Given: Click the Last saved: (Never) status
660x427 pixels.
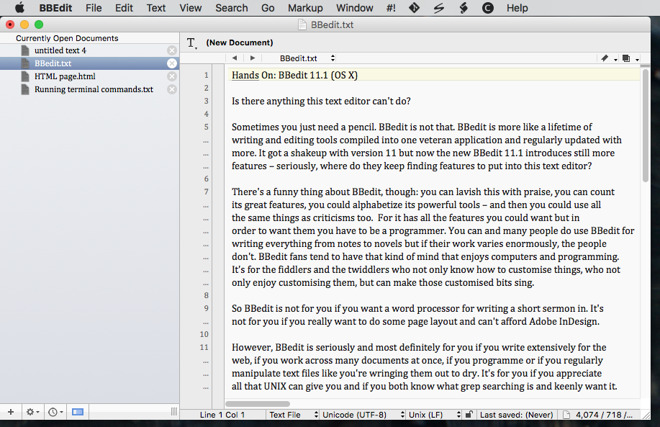Looking at the screenshot, I should [x=516, y=415].
